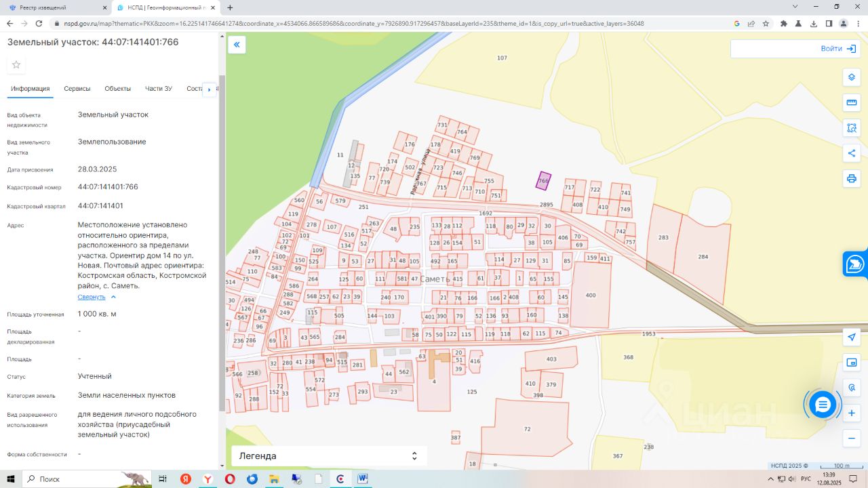
Task: Open Opera browser from the taskbar
Action: (230, 479)
